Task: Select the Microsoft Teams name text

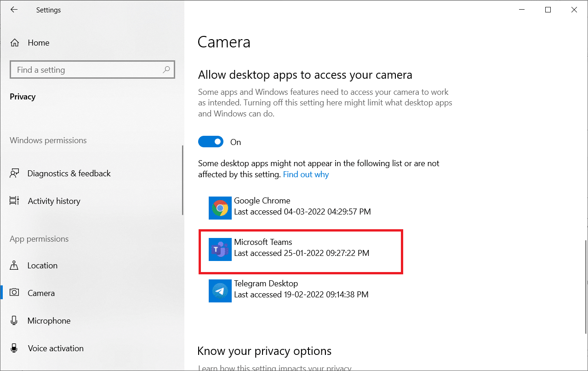Action: coord(263,242)
